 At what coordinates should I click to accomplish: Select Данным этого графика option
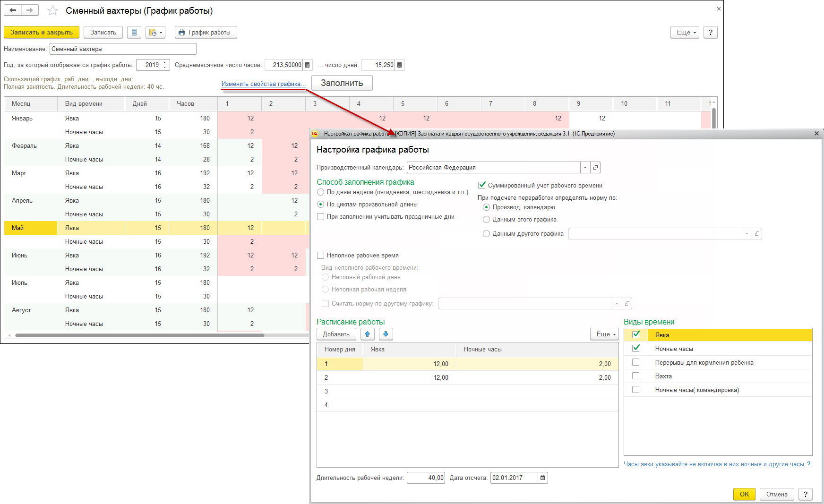pyautogui.click(x=486, y=220)
